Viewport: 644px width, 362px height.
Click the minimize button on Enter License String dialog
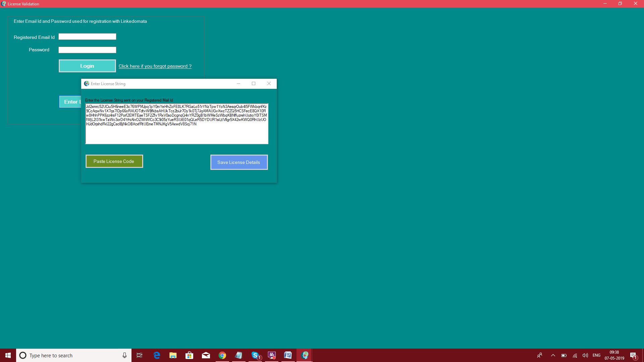(238, 83)
